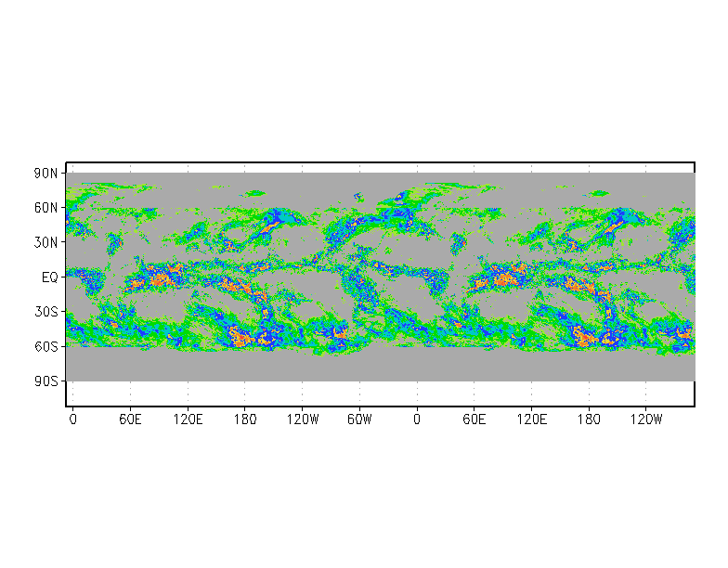
Task: Click the 30S latitude axis label
Action: tap(46, 312)
